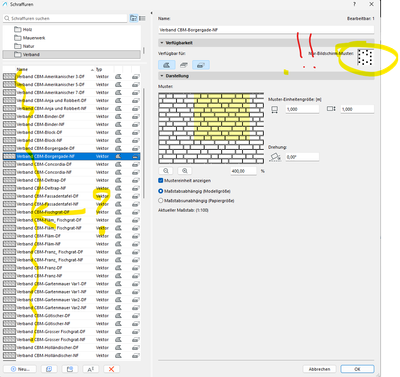This screenshot has width=400, height=377.
Task: Enable drafting fill availability button
Action: (x=167, y=65)
